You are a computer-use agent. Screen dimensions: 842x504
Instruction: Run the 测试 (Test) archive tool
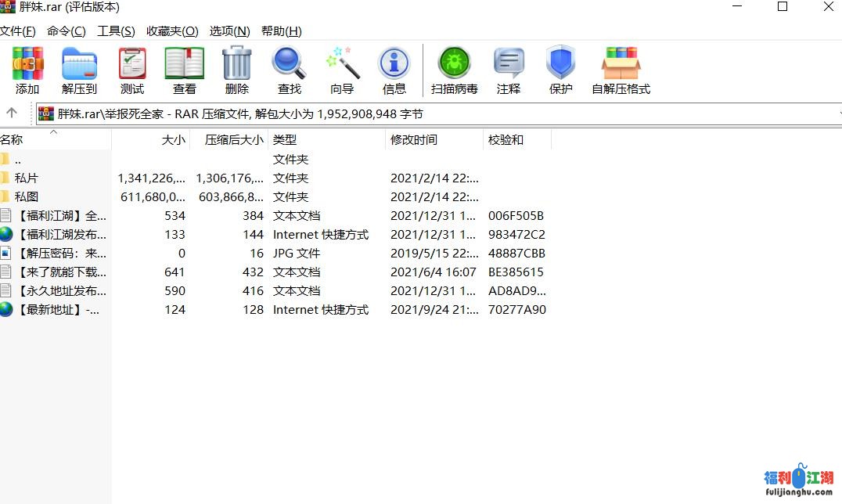coord(132,70)
